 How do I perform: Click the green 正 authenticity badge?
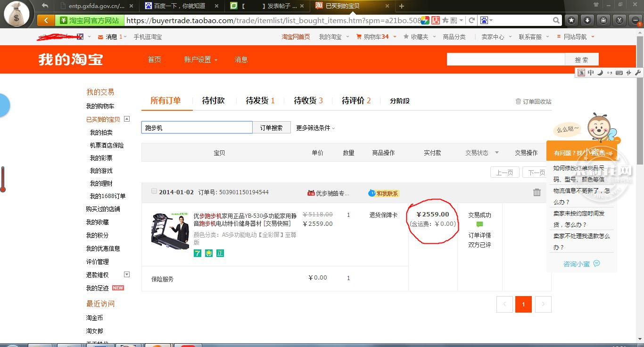[220, 253]
